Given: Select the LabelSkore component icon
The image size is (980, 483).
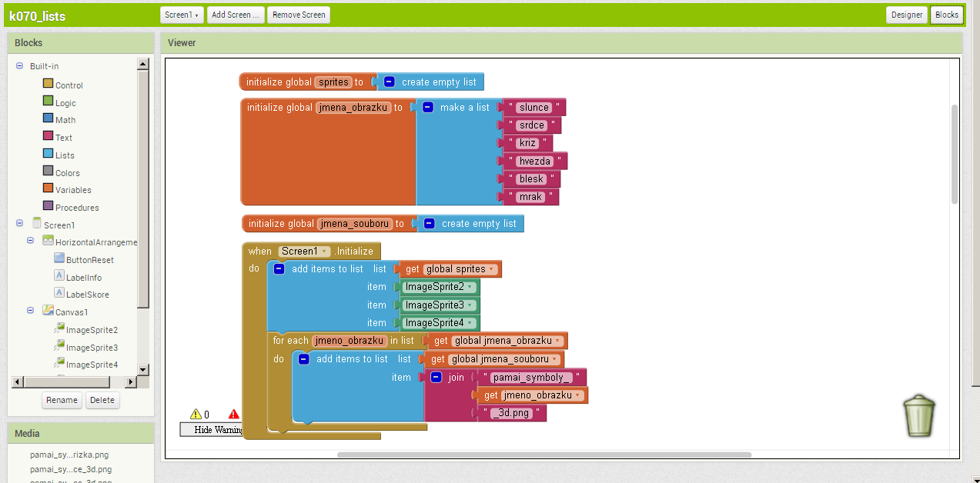Looking at the screenshot, I should (59, 293).
